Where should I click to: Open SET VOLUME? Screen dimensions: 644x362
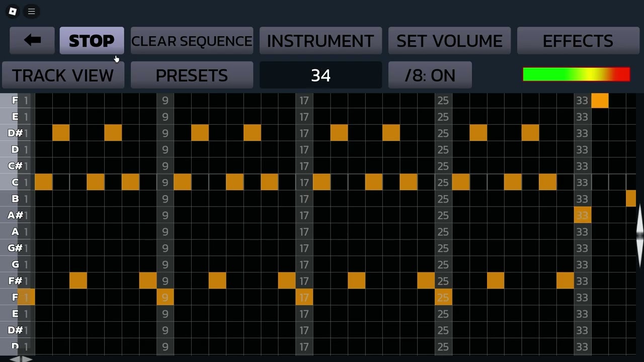[449, 40]
